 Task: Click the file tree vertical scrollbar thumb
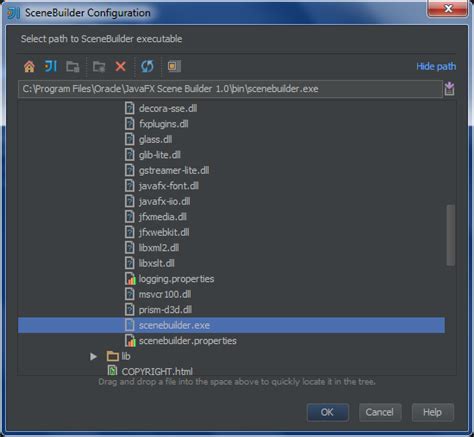451,235
